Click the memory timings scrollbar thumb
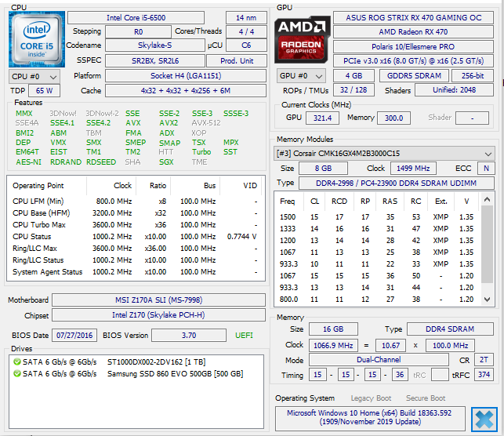This screenshot has height=436, width=504. click(487, 244)
